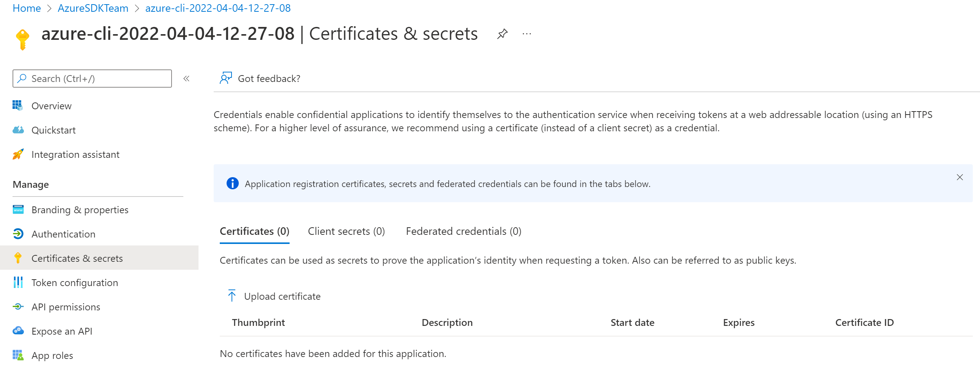Open the Overview section

pyautogui.click(x=51, y=106)
